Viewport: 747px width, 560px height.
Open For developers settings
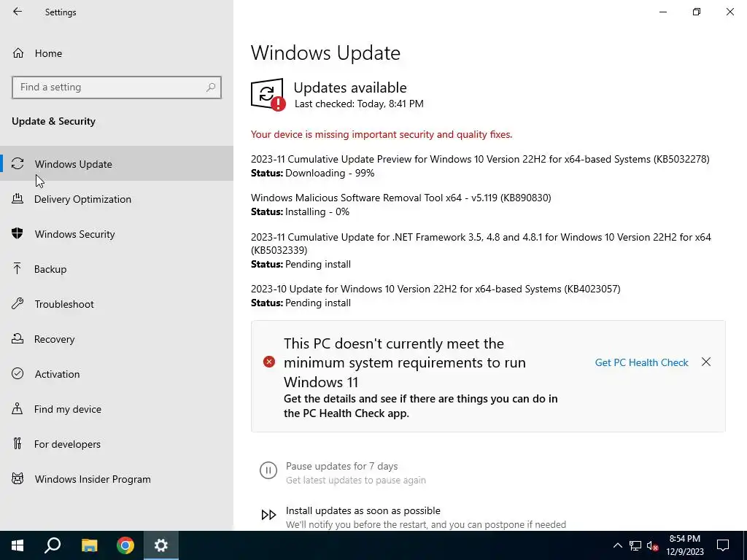(x=117, y=444)
